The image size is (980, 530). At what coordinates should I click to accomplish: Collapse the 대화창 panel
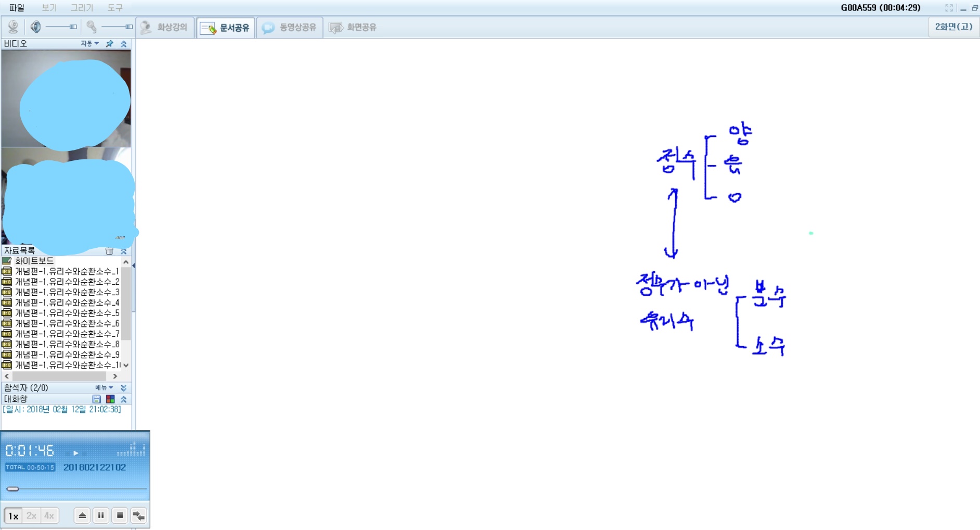[x=124, y=399]
